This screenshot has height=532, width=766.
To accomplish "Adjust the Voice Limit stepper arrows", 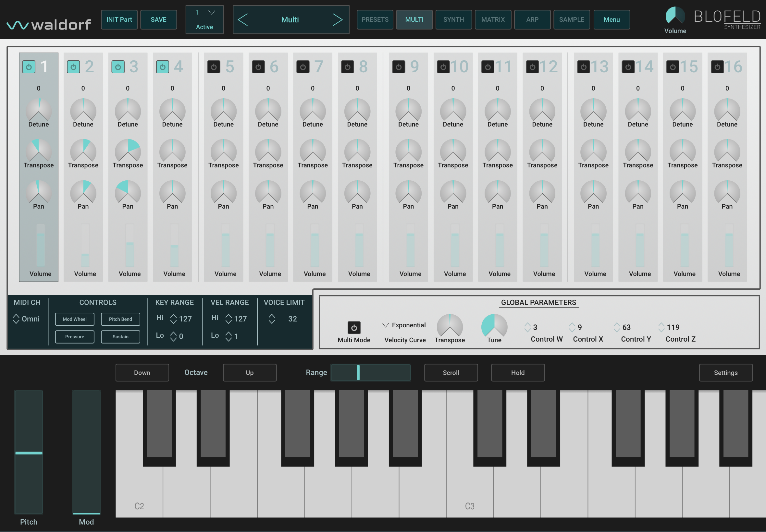I will pyautogui.click(x=272, y=319).
